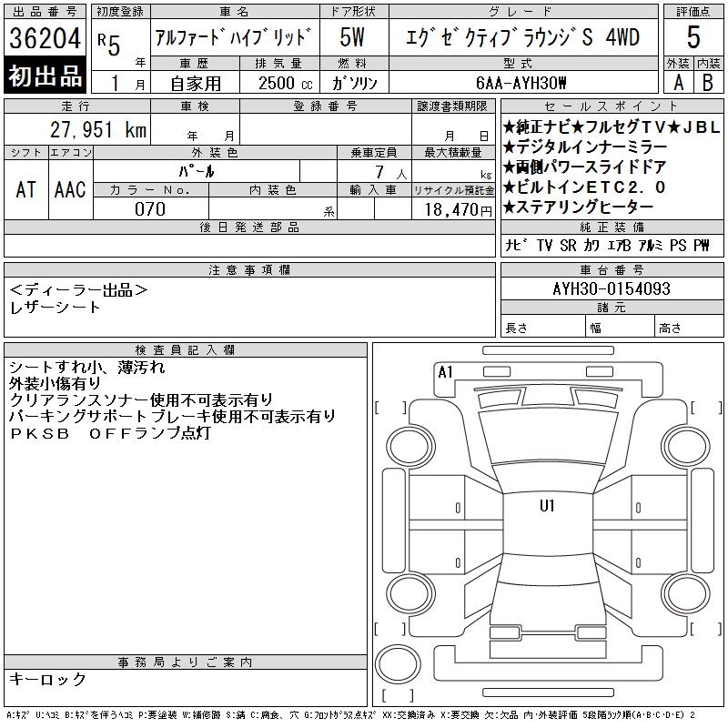728x728 pixels.
Task: Select 高さ dimension field
Action: (x=689, y=327)
